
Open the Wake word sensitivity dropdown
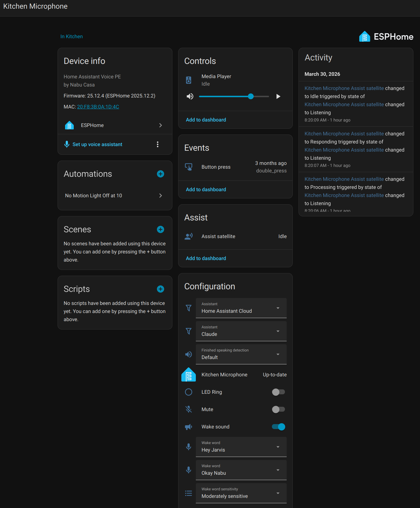click(241, 493)
